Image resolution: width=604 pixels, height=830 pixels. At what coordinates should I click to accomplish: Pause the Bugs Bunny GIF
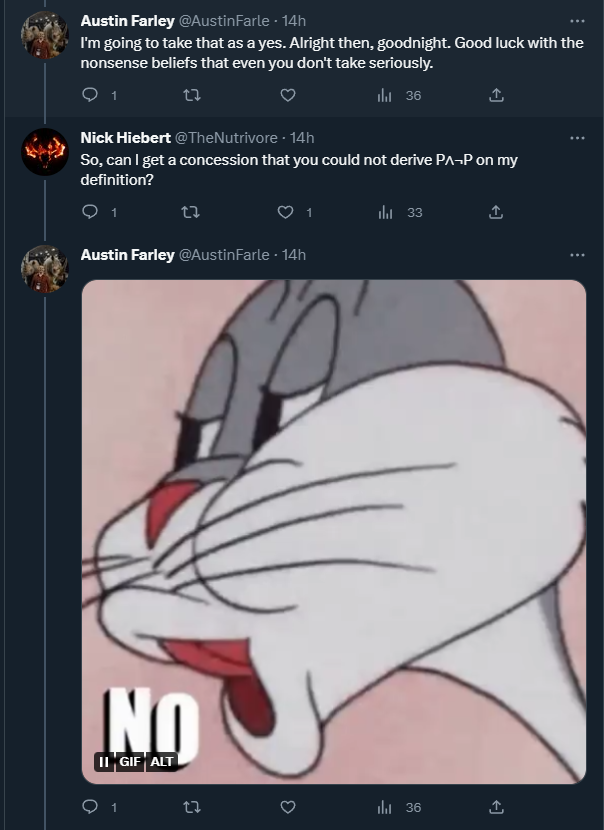coord(102,761)
